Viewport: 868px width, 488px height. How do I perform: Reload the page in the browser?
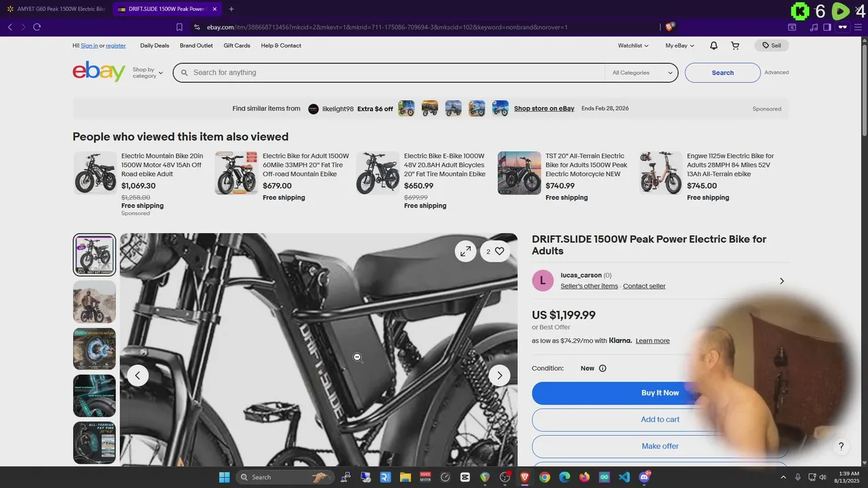pyautogui.click(x=37, y=27)
